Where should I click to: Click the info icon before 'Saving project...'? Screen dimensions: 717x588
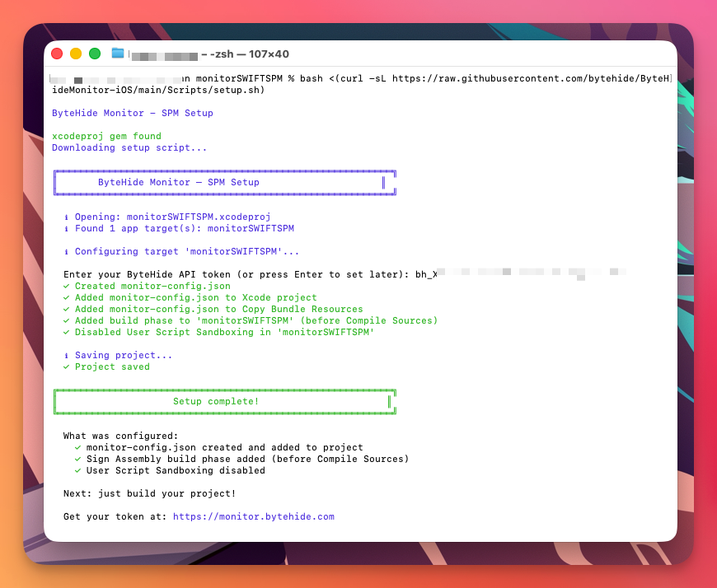coord(66,355)
